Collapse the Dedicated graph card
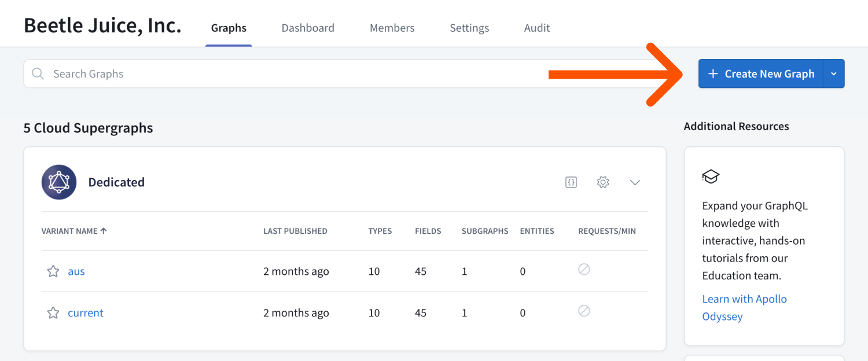 [635, 182]
